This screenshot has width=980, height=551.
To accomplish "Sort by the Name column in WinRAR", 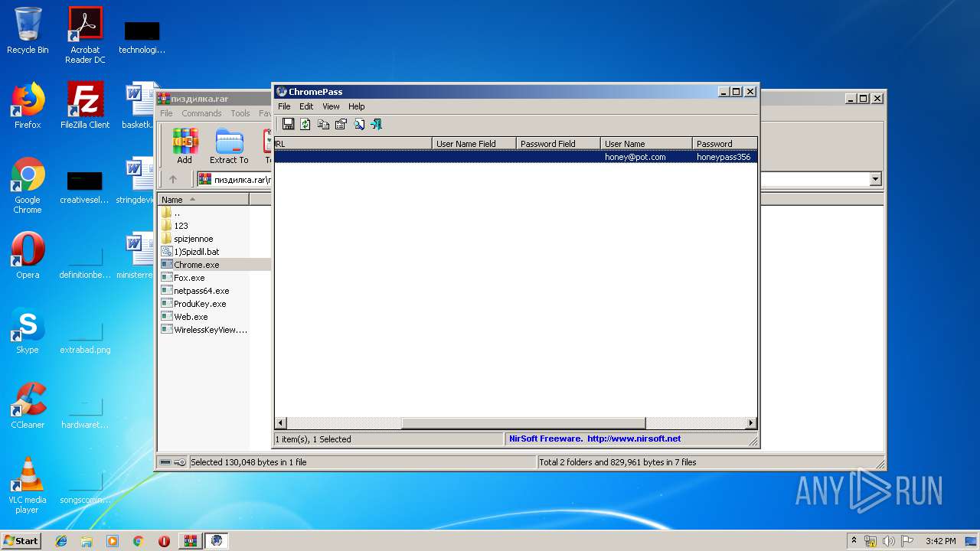I will 204,199.
